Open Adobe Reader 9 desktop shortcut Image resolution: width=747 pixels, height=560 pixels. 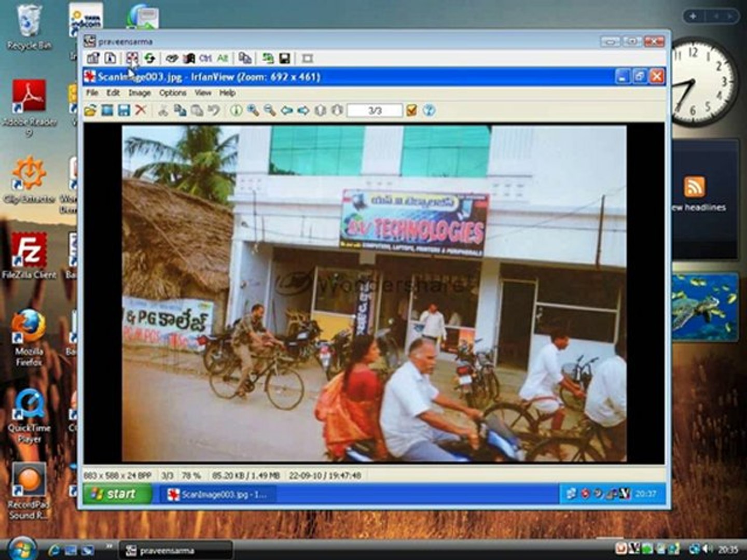[29, 108]
